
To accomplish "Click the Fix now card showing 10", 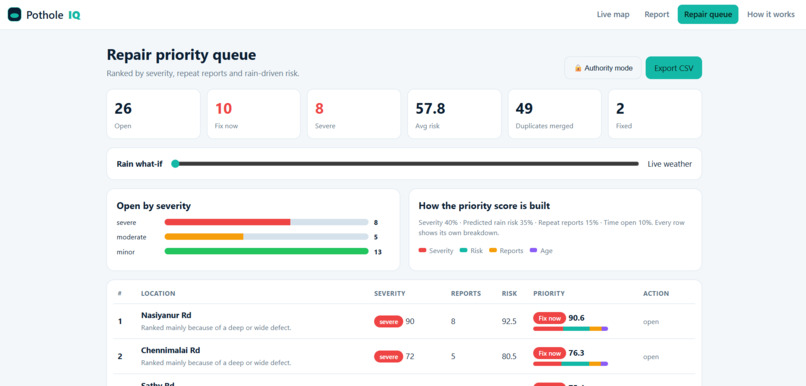I will pyautogui.click(x=253, y=114).
